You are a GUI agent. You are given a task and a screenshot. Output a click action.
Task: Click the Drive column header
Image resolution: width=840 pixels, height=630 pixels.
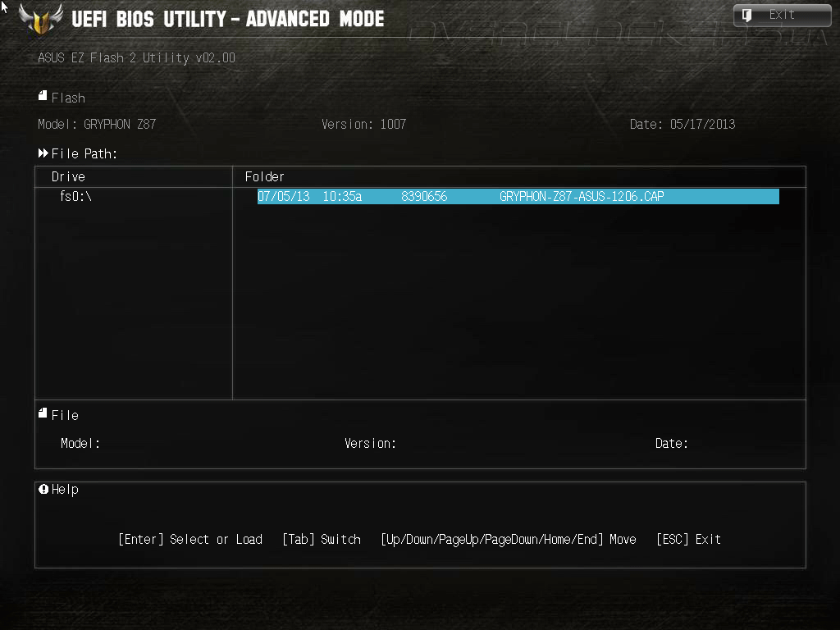pos(68,177)
